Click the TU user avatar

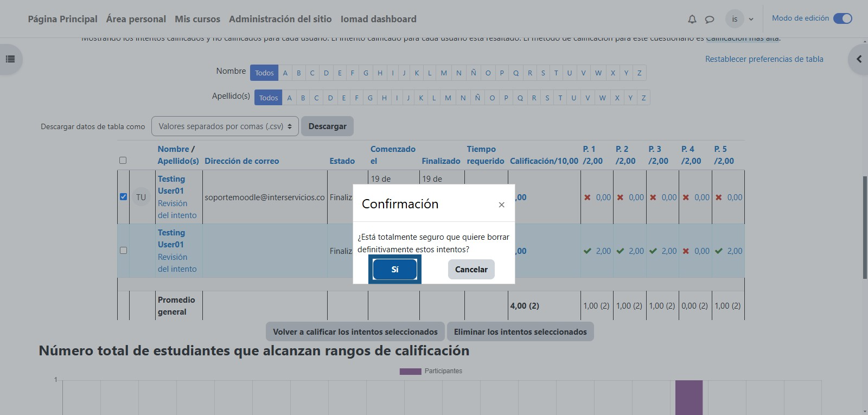pyautogui.click(x=141, y=197)
